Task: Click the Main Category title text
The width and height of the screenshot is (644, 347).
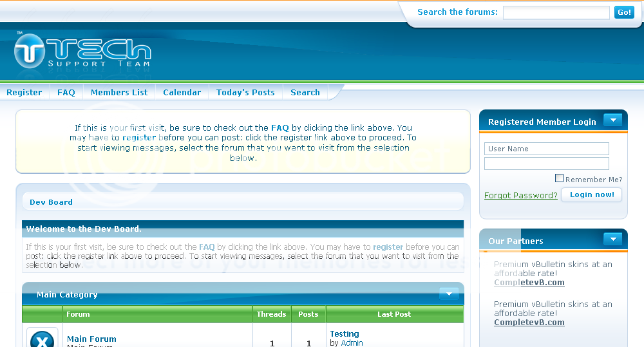Action: pos(67,294)
